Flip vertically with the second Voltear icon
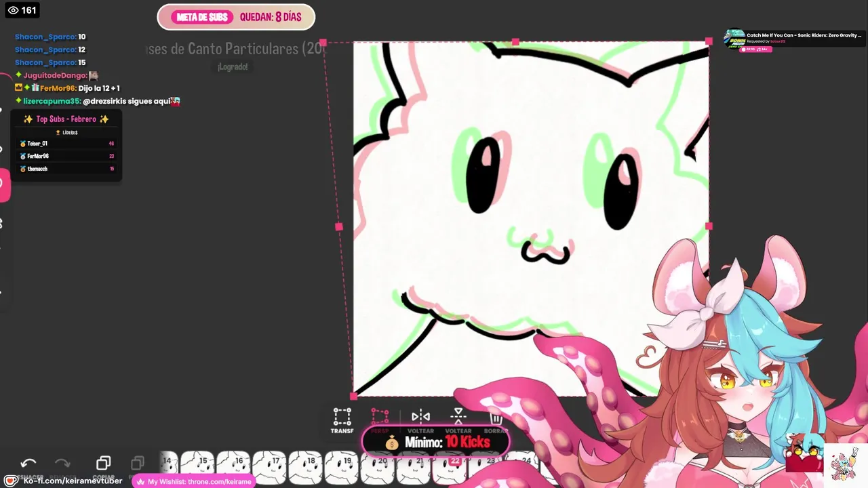The image size is (868, 488). coord(458,416)
